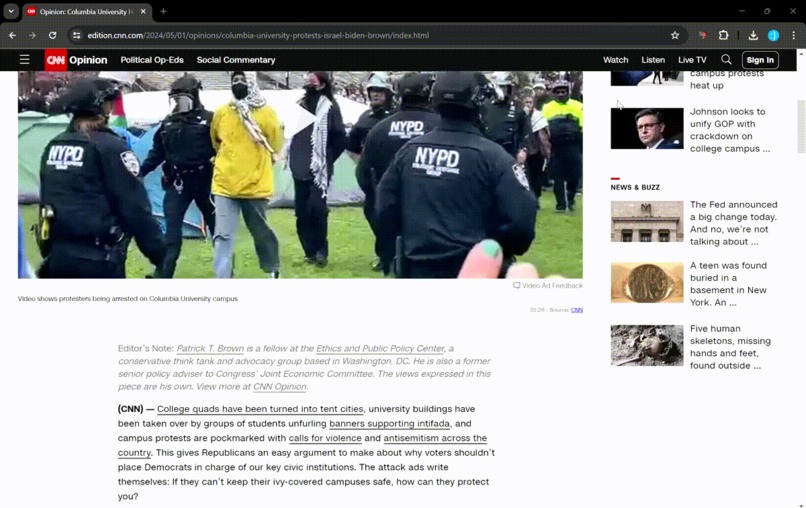Open Social Commentary section

pos(236,60)
